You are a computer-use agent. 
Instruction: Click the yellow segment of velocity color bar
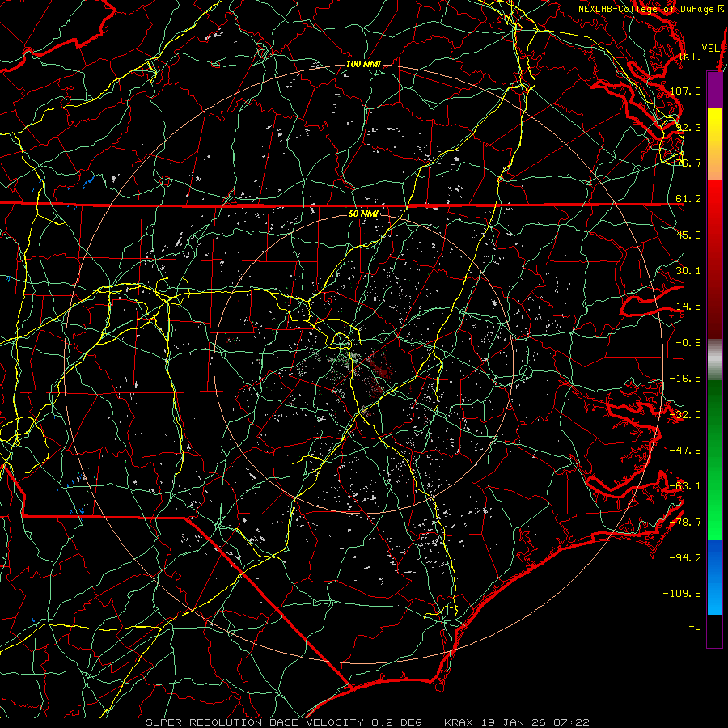coord(714,144)
